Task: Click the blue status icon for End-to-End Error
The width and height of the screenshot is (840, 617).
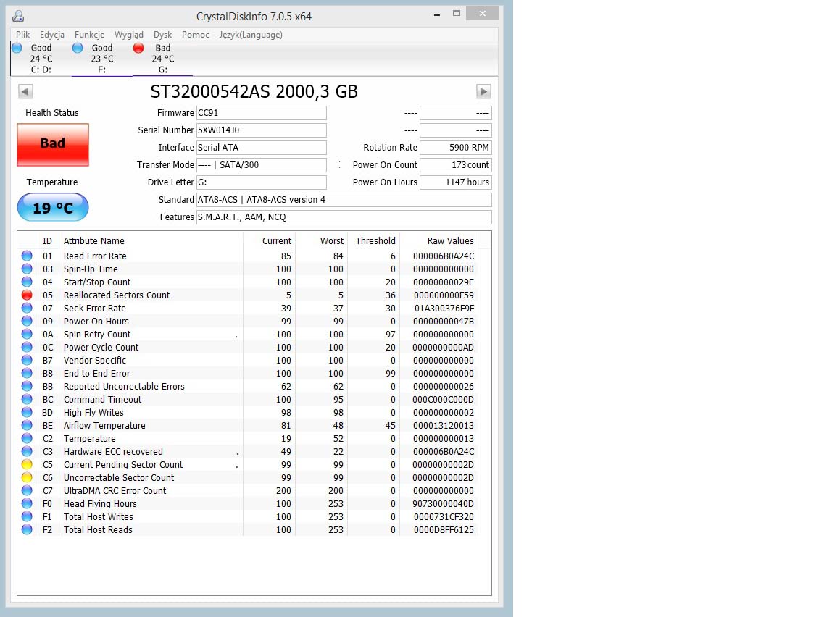Action: point(27,373)
